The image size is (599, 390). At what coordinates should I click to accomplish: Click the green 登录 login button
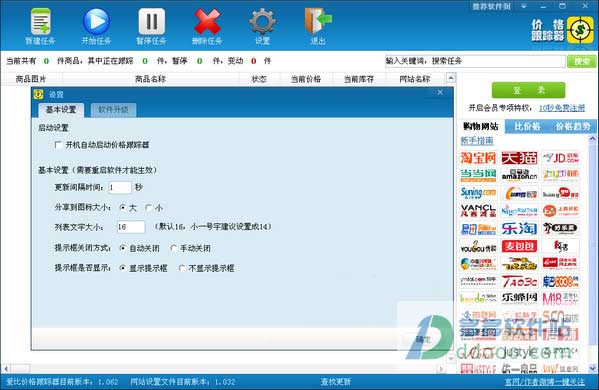(x=528, y=90)
